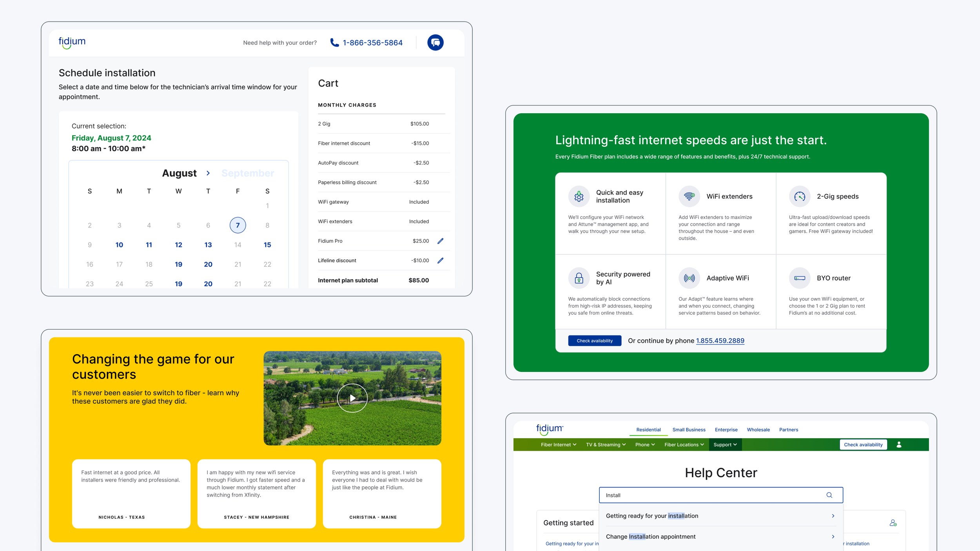Call the 1.855.459.2889 phone link
The height and width of the screenshot is (551, 980).
pyautogui.click(x=720, y=341)
